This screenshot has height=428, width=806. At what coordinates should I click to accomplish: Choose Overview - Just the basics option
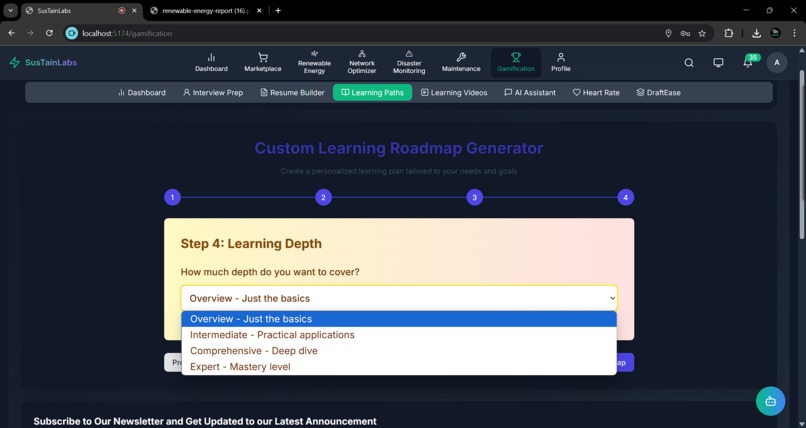[x=399, y=319]
